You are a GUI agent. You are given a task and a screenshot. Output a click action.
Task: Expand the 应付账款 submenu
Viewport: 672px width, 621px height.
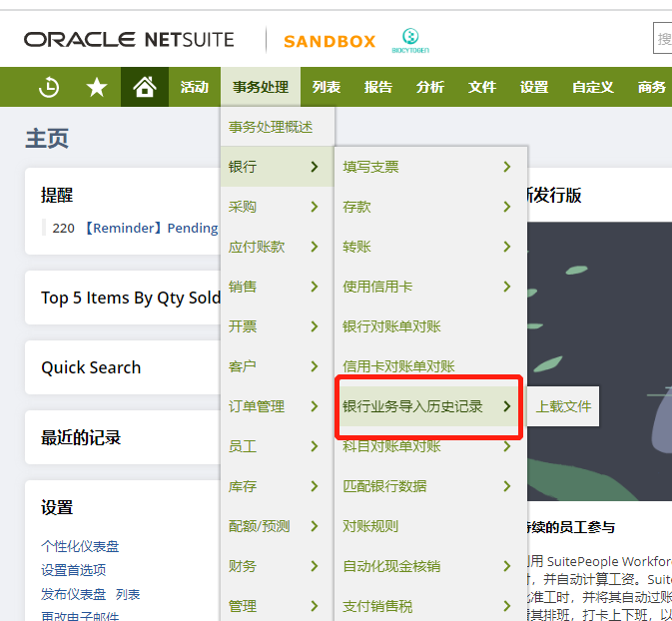(278, 247)
